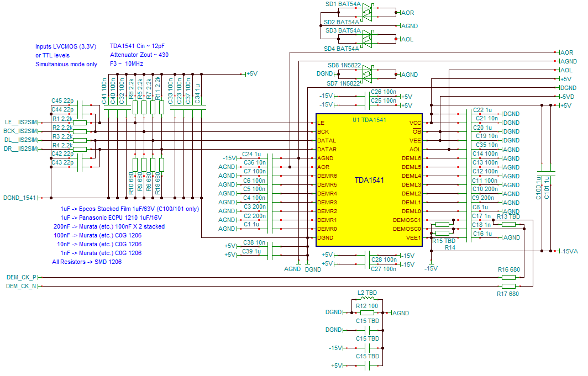
Task: Select the C28 100n capacitor symbol
Action: tap(368, 255)
